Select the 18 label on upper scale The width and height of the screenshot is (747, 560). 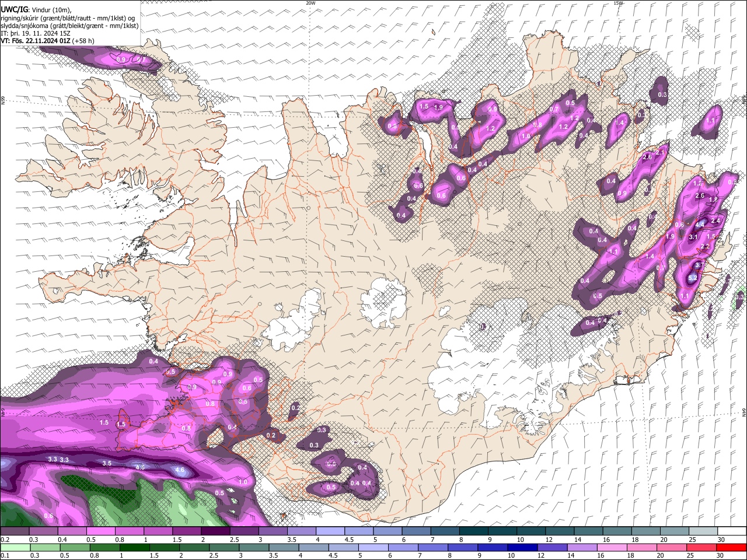click(x=636, y=540)
